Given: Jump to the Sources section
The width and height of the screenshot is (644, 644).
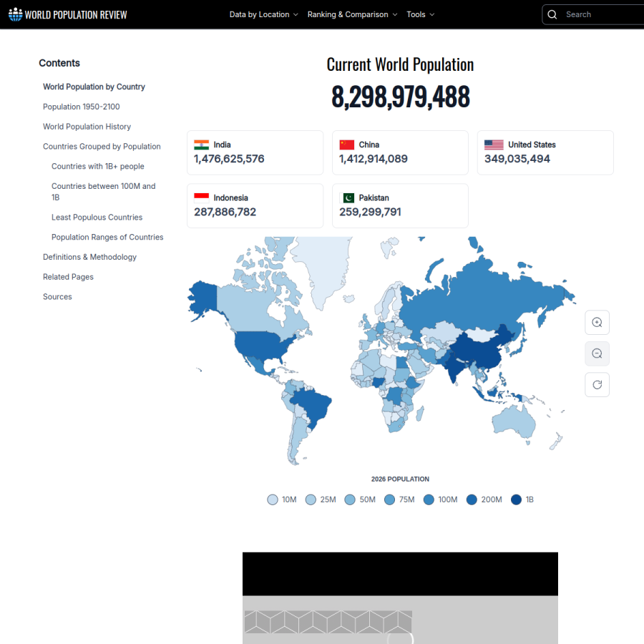Looking at the screenshot, I should (x=57, y=296).
